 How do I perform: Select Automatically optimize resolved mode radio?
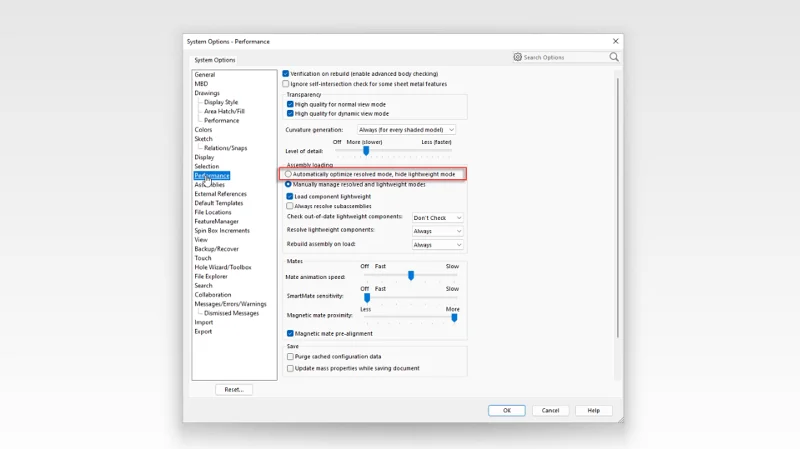[x=288, y=174]
